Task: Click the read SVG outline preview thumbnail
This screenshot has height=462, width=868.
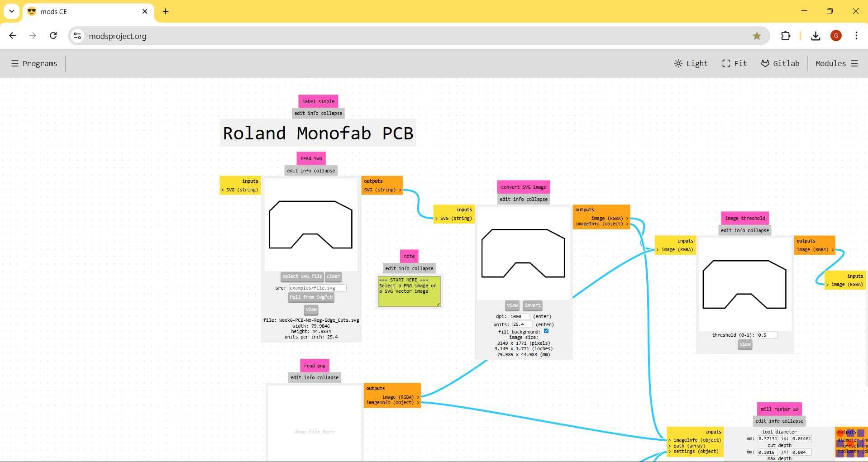Action: [310, 224]
